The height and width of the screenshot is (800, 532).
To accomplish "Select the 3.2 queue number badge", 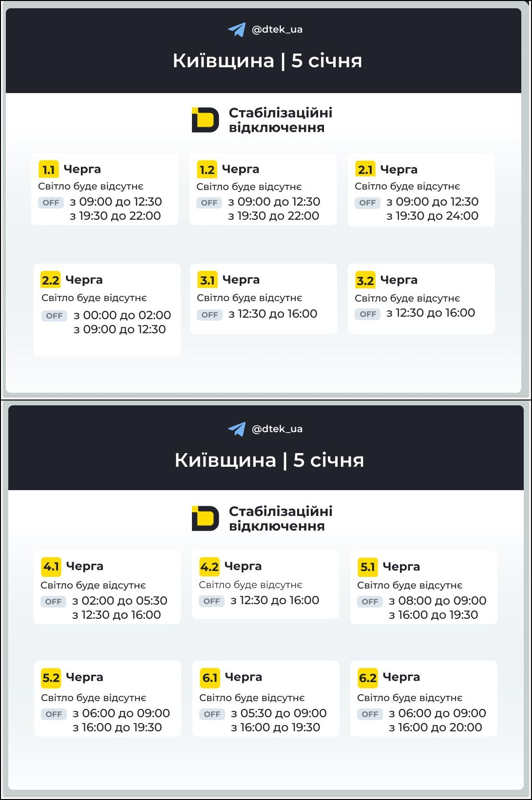I will click(x=365, y=280).
